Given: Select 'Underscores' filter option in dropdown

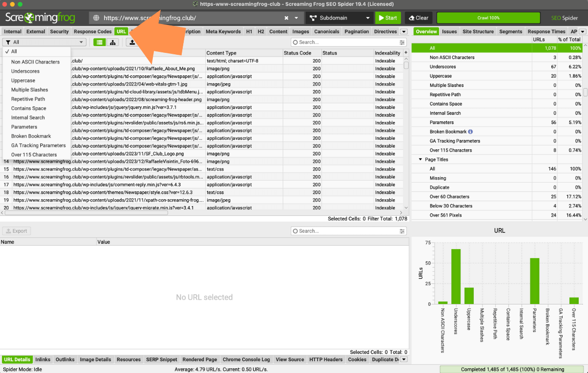Looking at the screenshot, I should [x=25, y=71].
